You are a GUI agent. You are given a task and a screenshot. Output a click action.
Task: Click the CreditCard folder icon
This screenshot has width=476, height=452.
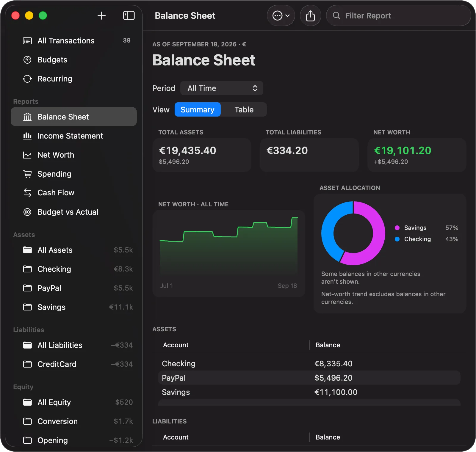pos(27,364)
